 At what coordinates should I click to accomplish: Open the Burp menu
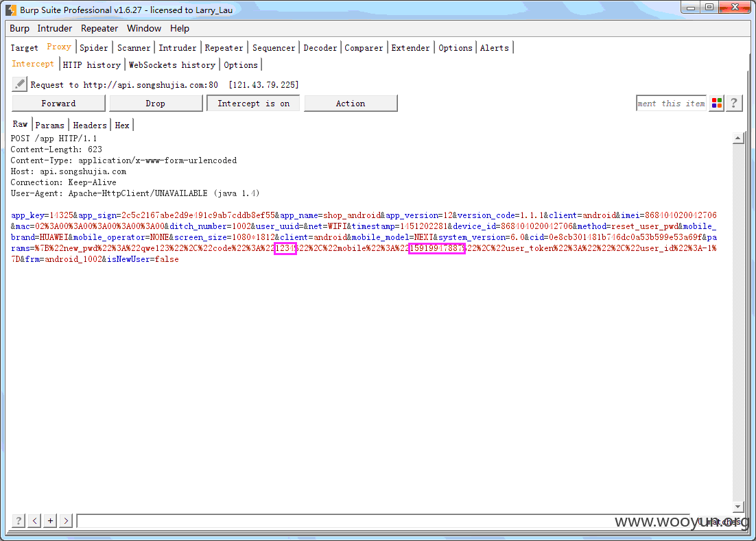pos(19,28)
